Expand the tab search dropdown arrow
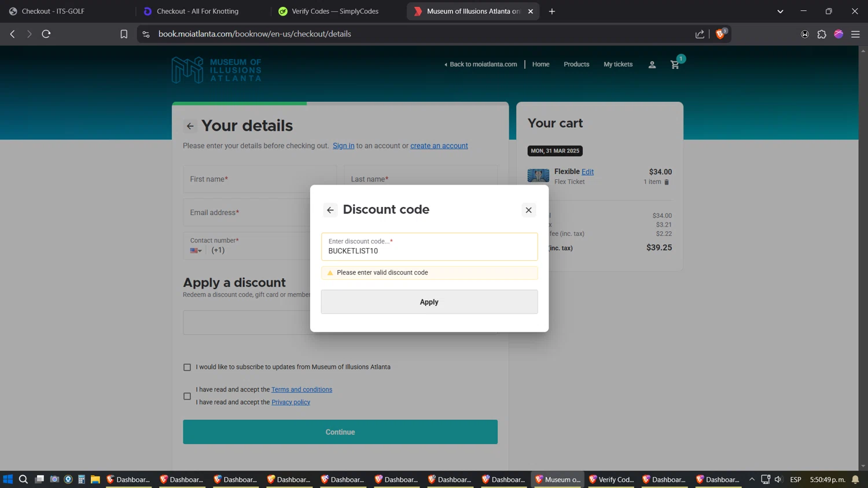Screen dimensions: 868x488 (780, 11)
